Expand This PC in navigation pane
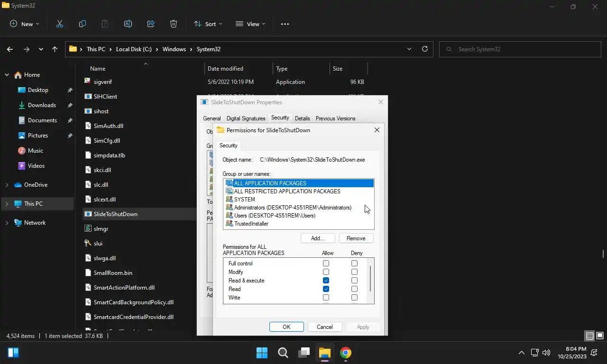 click(7, 204)
